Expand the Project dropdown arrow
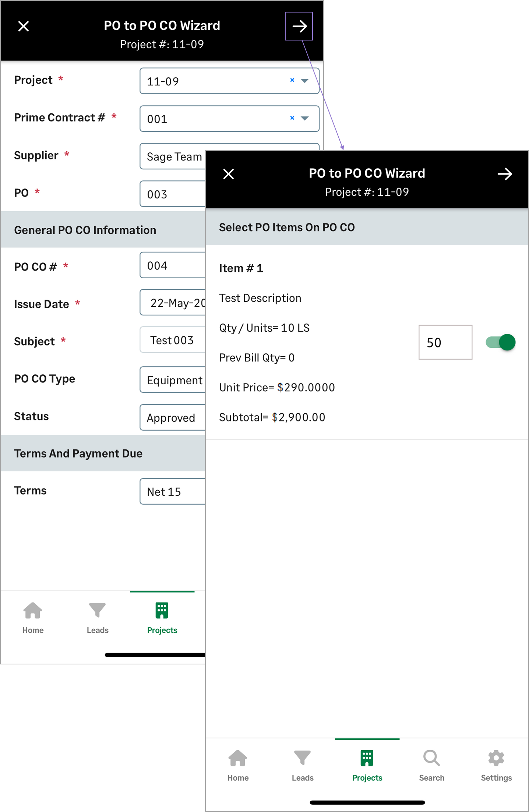 pyautogui.click(x=305, y=81)
